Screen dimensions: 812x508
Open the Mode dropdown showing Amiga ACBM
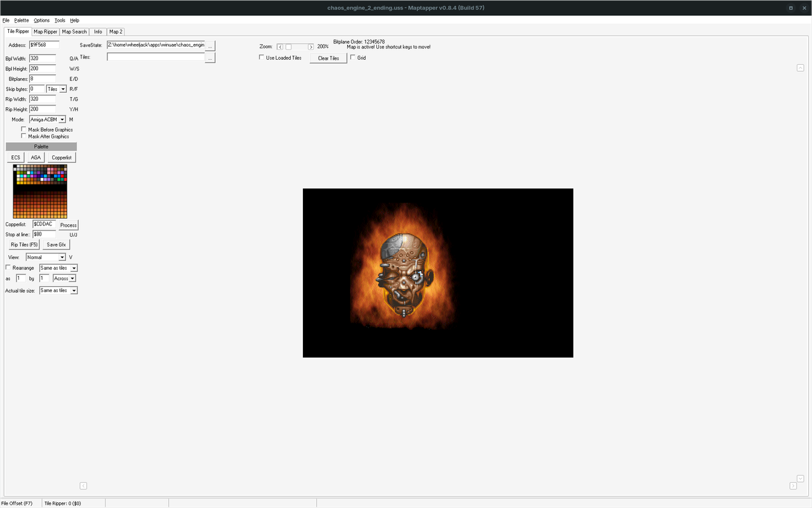point(48,119)
